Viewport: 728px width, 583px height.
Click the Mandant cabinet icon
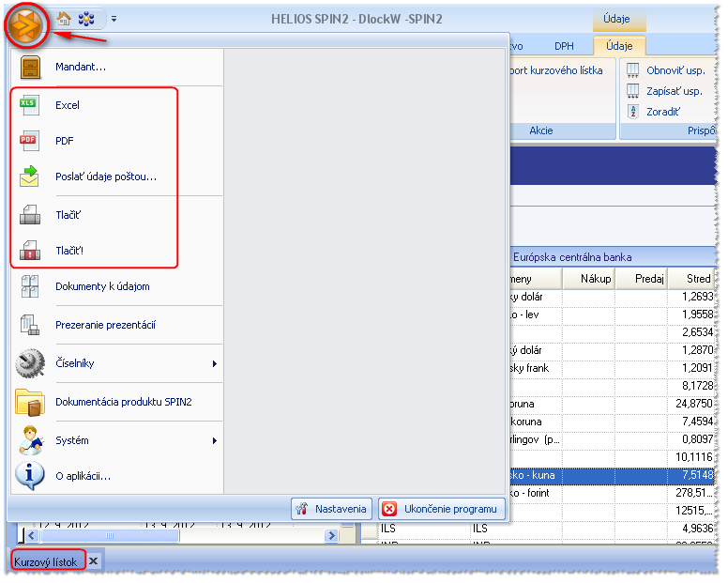[30, 67]
